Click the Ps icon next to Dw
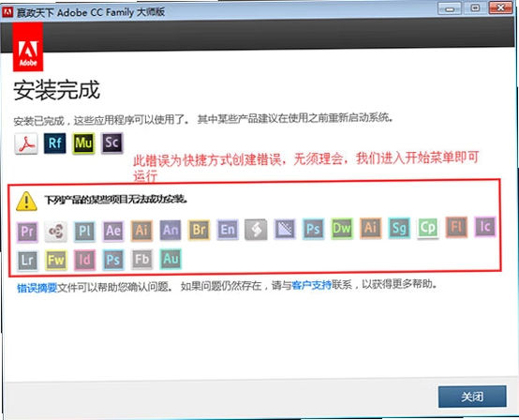The width and height of the screenshot is (519, 420). coord(313,229)
